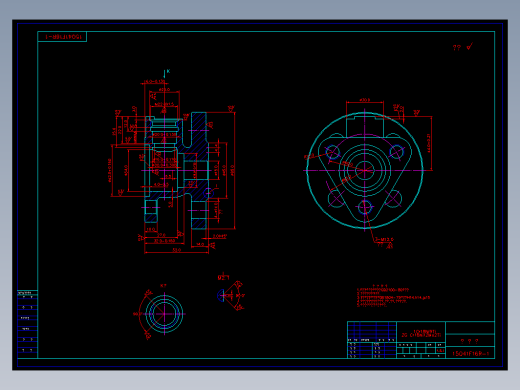Click the revision table on the left margin
The image size is (520, 390).
27,324
